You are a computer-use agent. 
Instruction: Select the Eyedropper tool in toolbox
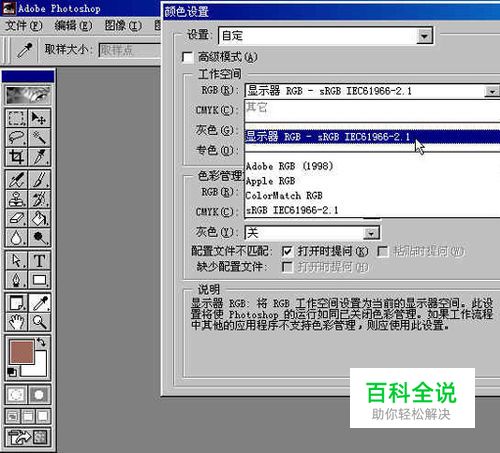coord(39,303)
